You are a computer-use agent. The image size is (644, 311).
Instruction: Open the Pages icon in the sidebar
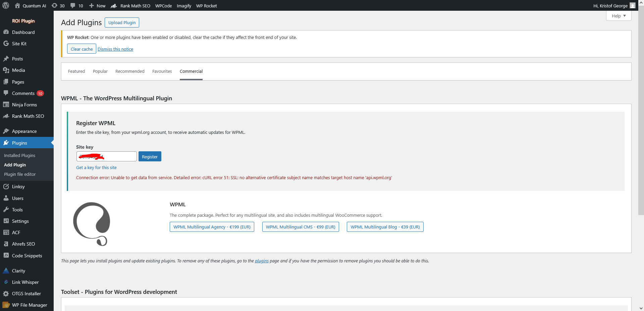(x=6, y=82)
